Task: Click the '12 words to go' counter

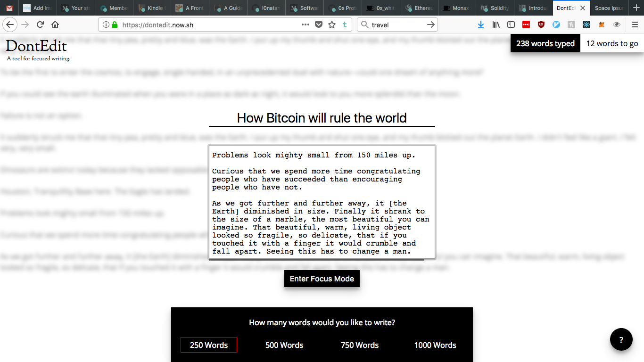Action: pyautogui.click(x=612, y=43)
